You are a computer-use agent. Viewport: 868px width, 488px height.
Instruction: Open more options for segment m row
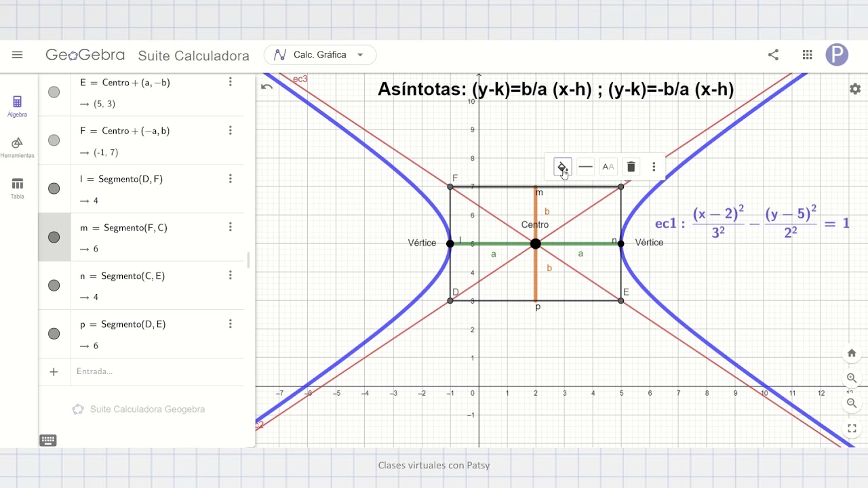click(231, 227)
